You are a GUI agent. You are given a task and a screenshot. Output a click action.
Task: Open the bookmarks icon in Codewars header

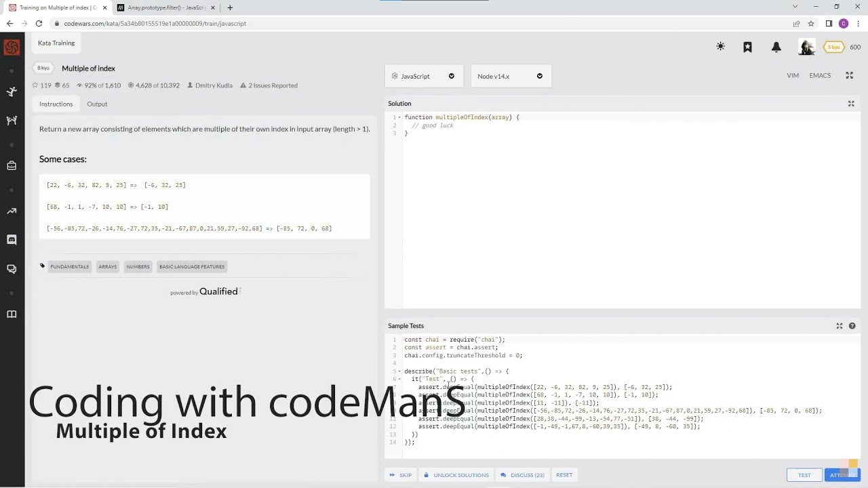click(x=747, y=47)
